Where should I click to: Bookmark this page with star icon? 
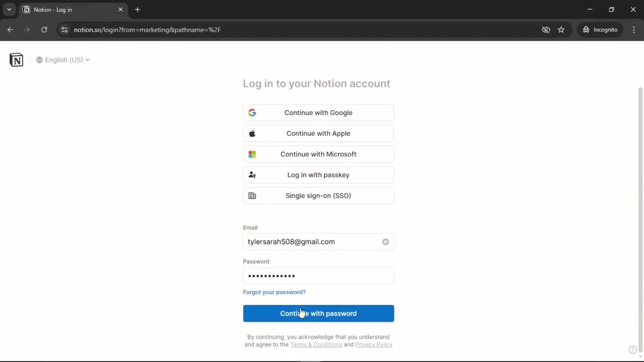pyautogui.click(x=561, y=30)
